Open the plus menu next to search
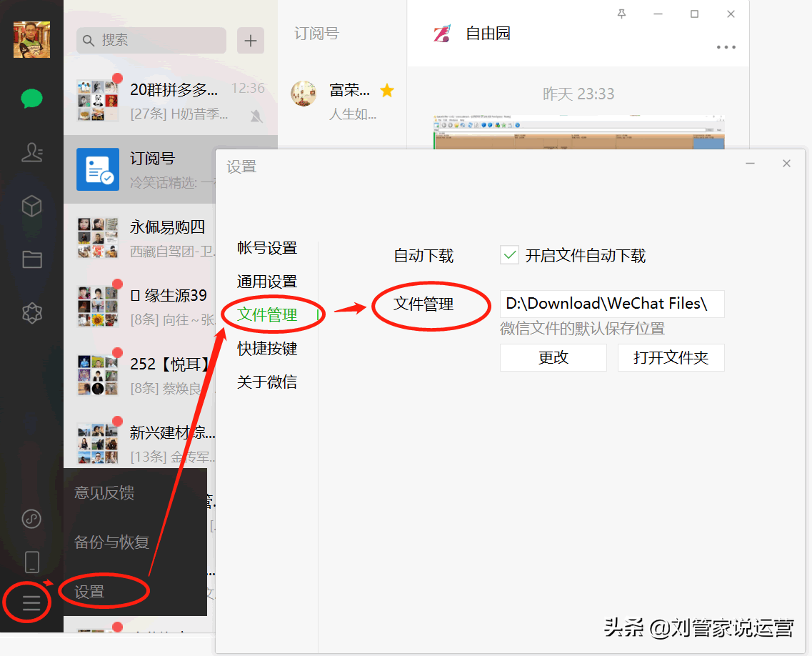Viewport: 812px width, 656px height. 251,41
